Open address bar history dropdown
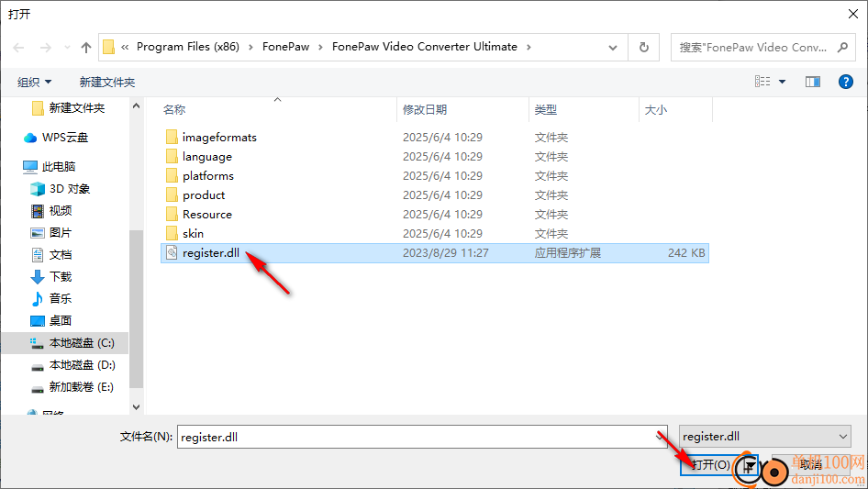The height and width of the screenshot is (489, 868). [x=613, y=48]
